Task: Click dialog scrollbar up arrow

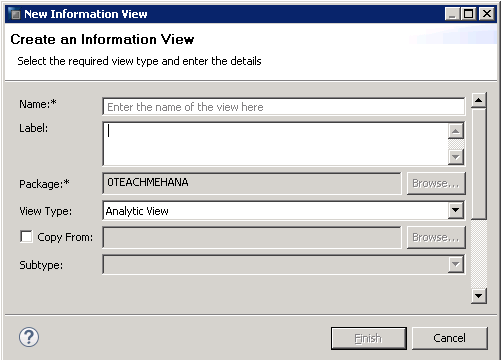Action: point(479,100)
